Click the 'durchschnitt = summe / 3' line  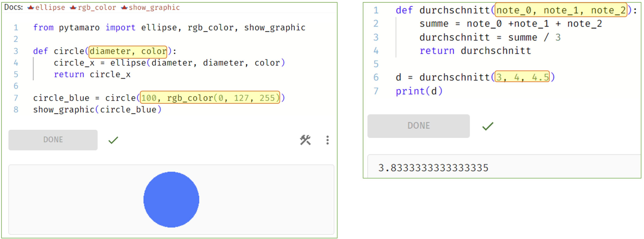pos(490,37)
